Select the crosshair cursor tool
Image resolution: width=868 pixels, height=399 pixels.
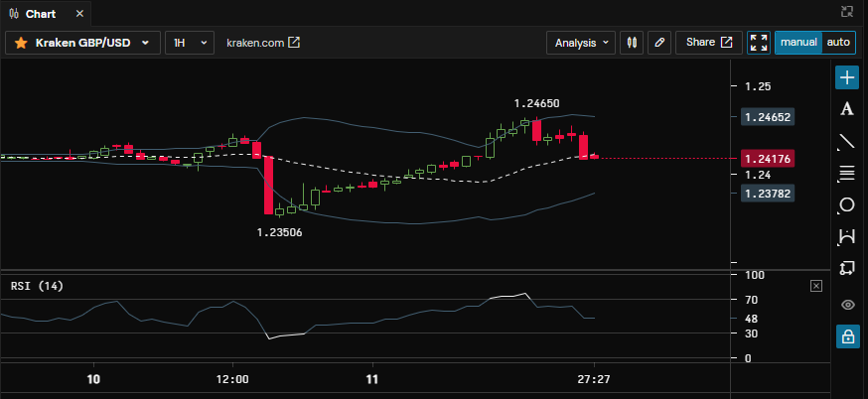847,77
